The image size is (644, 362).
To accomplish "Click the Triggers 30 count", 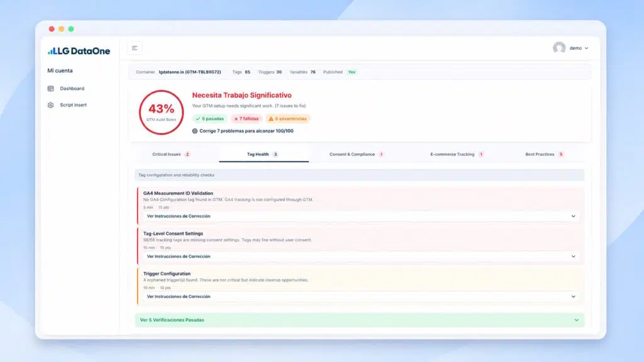I will coord(270,72).
